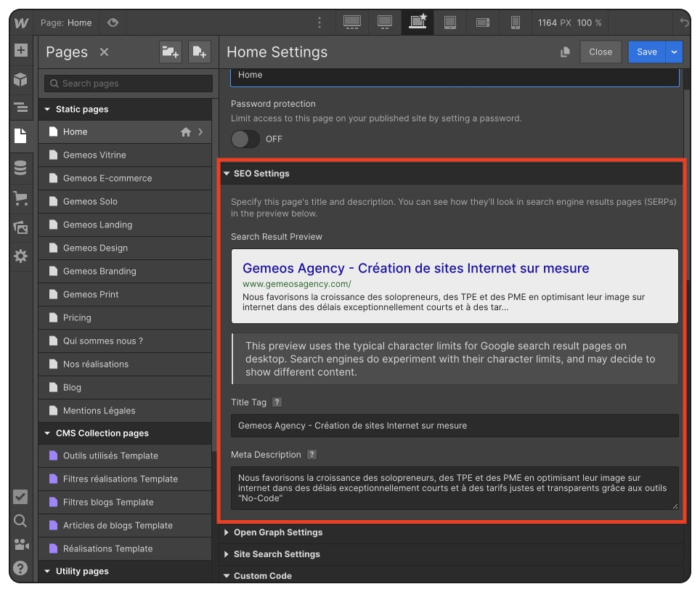Select the Gemeos Solo page

[125, 201]
